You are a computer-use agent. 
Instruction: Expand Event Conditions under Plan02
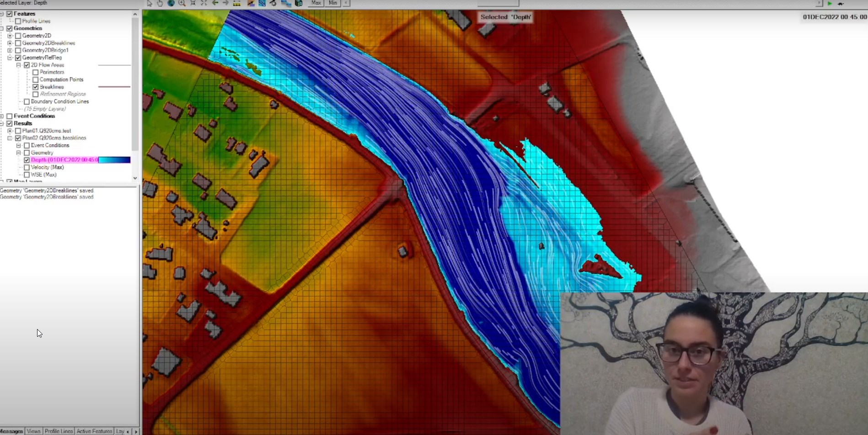coord(18,145)
